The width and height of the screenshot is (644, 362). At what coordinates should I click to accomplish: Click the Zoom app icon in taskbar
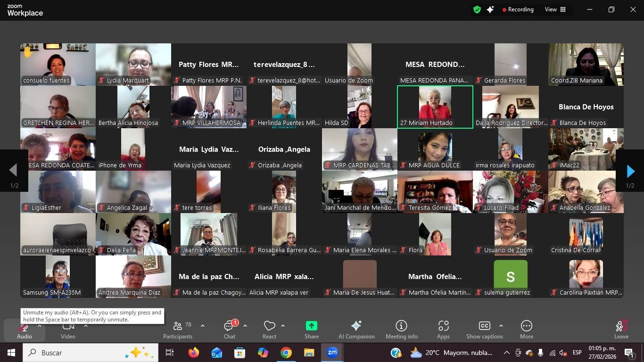tap(332, 353)
